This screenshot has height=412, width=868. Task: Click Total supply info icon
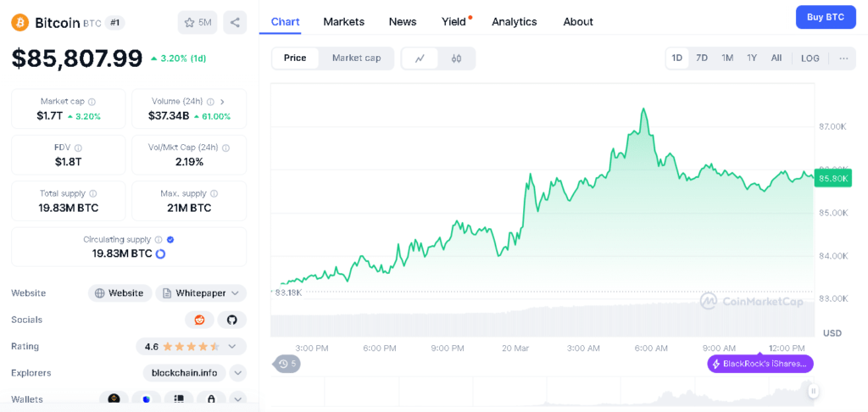point(93,194)
